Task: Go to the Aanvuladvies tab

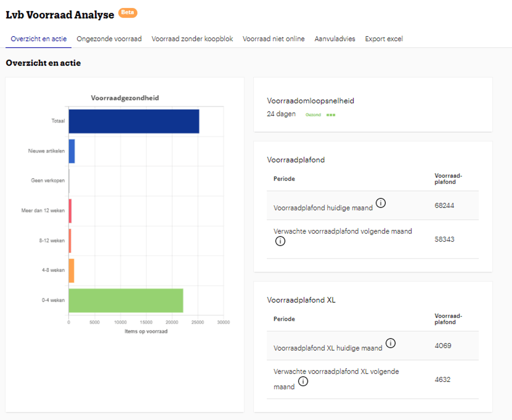Action: [335, 39]
